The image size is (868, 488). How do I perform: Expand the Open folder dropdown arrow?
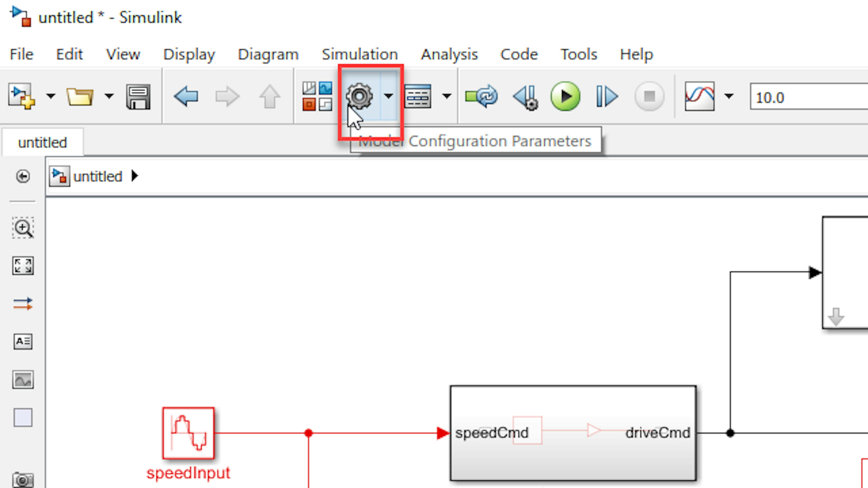109,96
